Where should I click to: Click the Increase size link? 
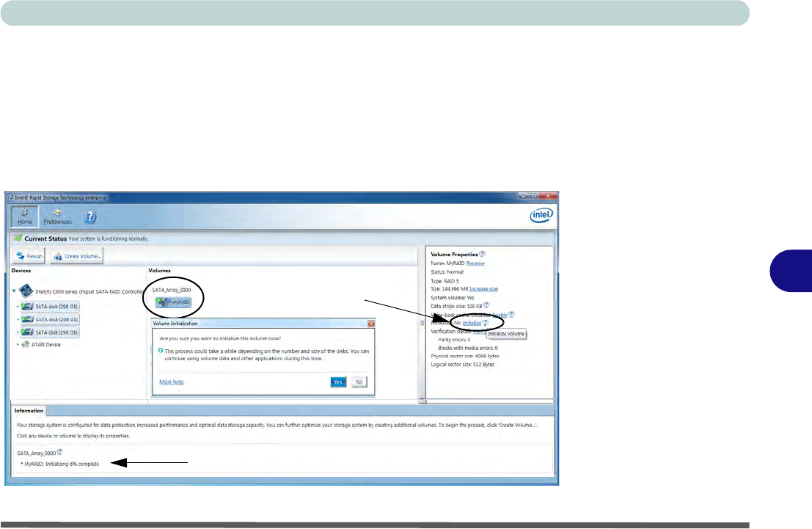(x=483, y=289)
